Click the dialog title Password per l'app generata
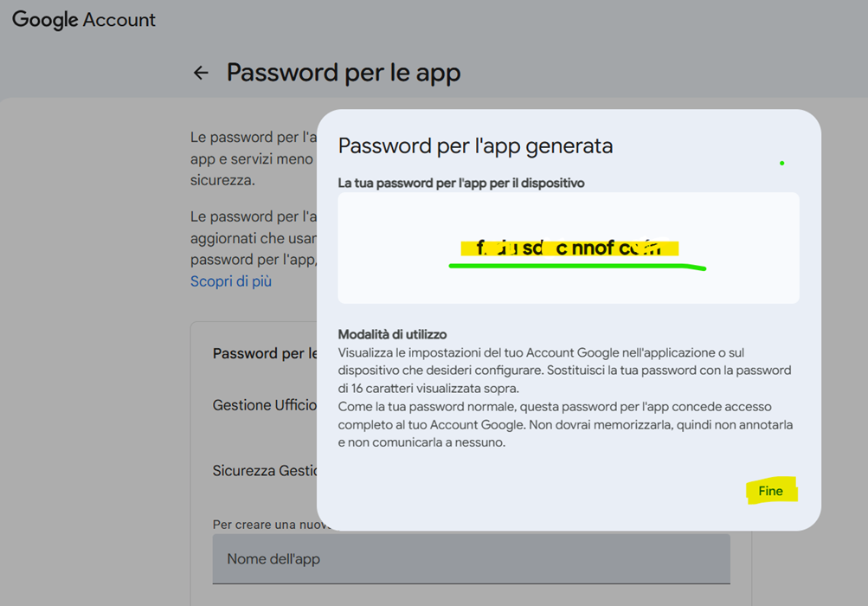This screenshot has height=606, width=868. click(475, 145)
